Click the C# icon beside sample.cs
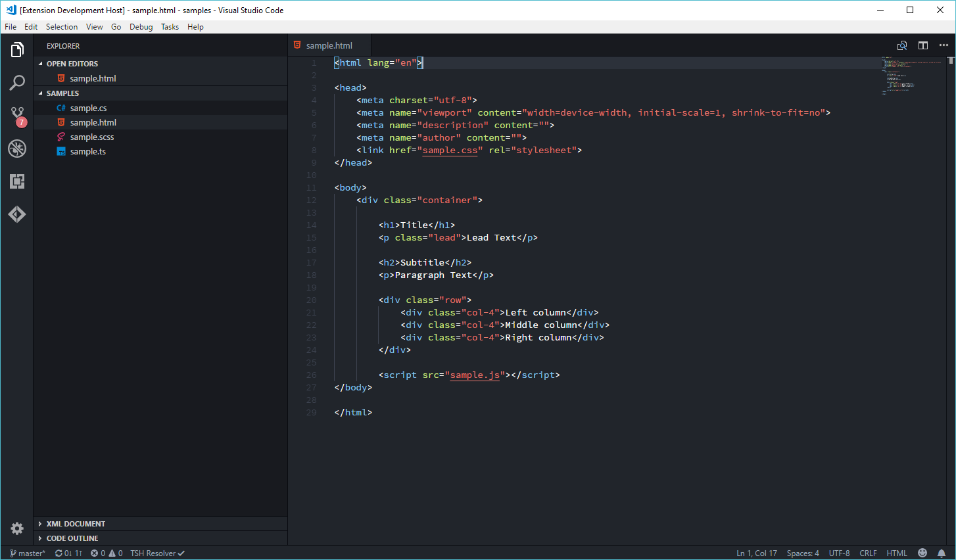956x560 pixels. [61, 108]
